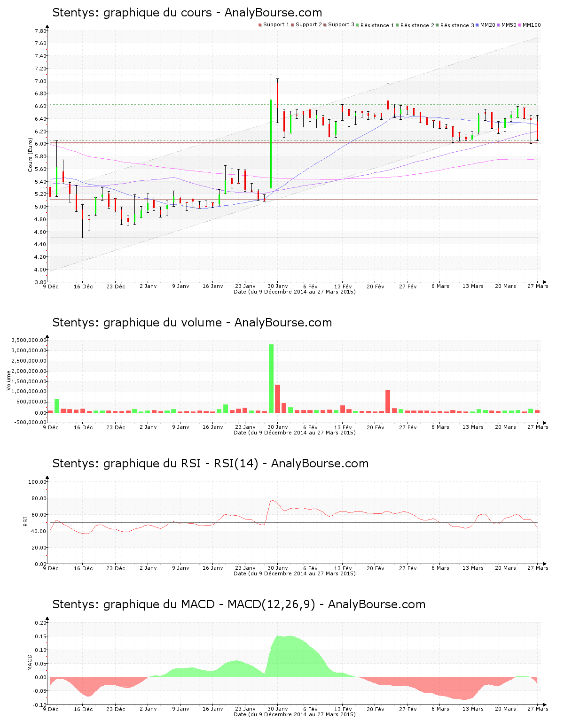Click the 3,500,000.00 volume axis value
The height and width of the screenshot is (728, 564).
pos(29,340)
